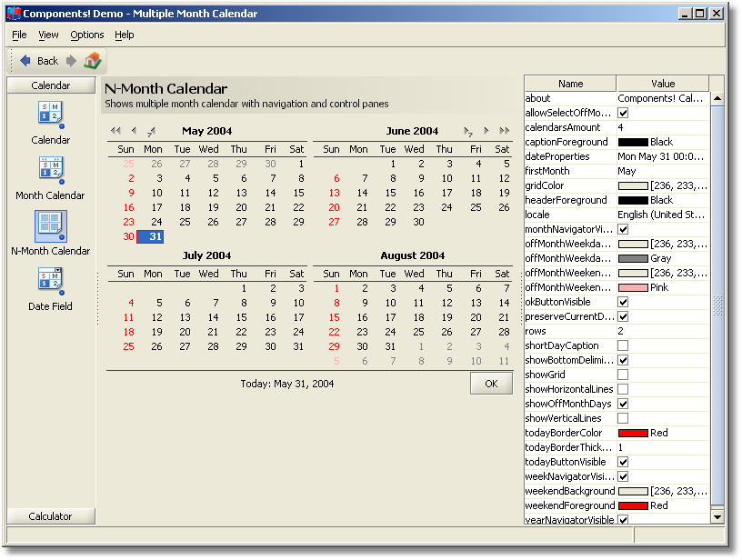This screenshot has width=742, height=560.
Task: Open the Date Field demo icon
Action: pos(51,280)
